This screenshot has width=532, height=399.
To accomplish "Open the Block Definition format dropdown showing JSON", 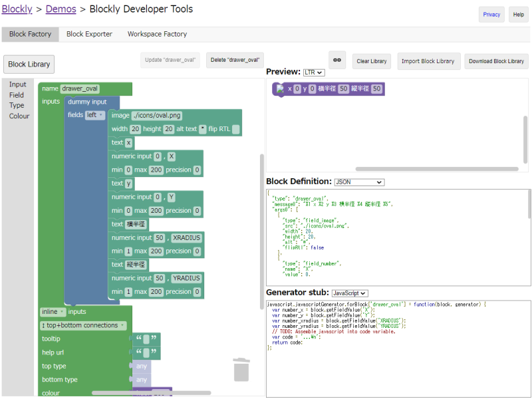I will 359,182.
